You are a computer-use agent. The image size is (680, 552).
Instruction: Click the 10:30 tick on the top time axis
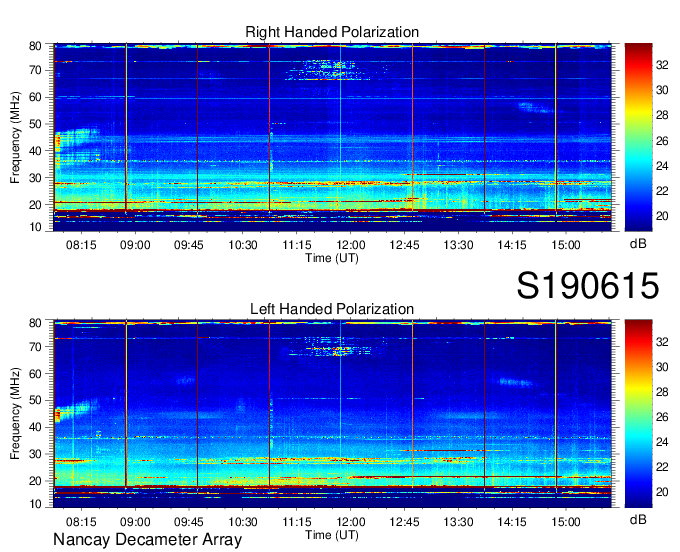click(243, 245)
